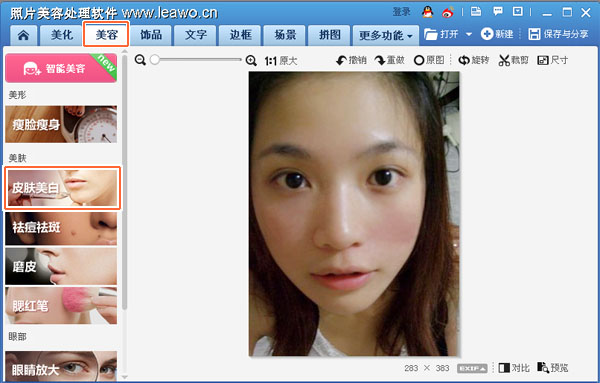Restore original with 原图 button
Viewport: 600px width, 383px height.
tap(429, 60)
